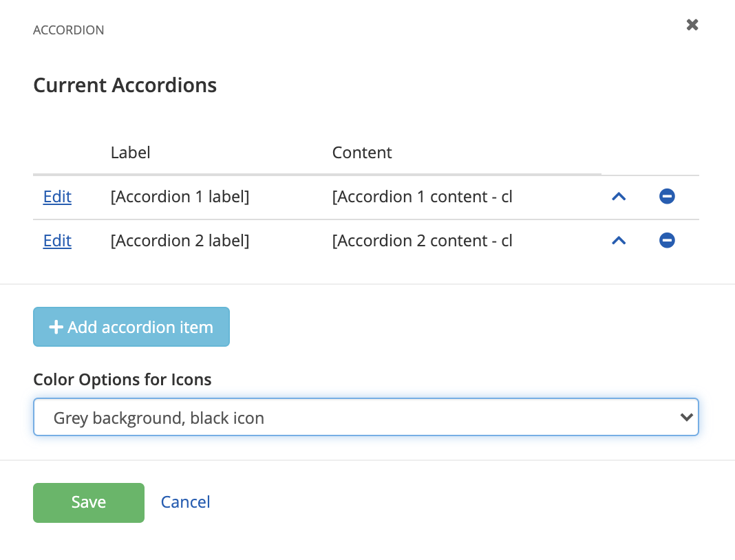Click the dropdown chevron on Color Options select

[686, 417]
